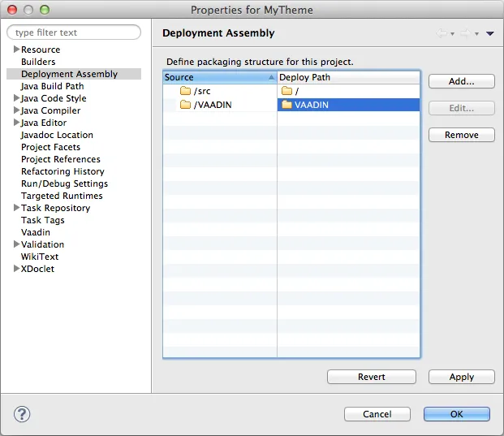Select the /src source row text
This screenshot has width=504, height=436.
pos(202,91)
